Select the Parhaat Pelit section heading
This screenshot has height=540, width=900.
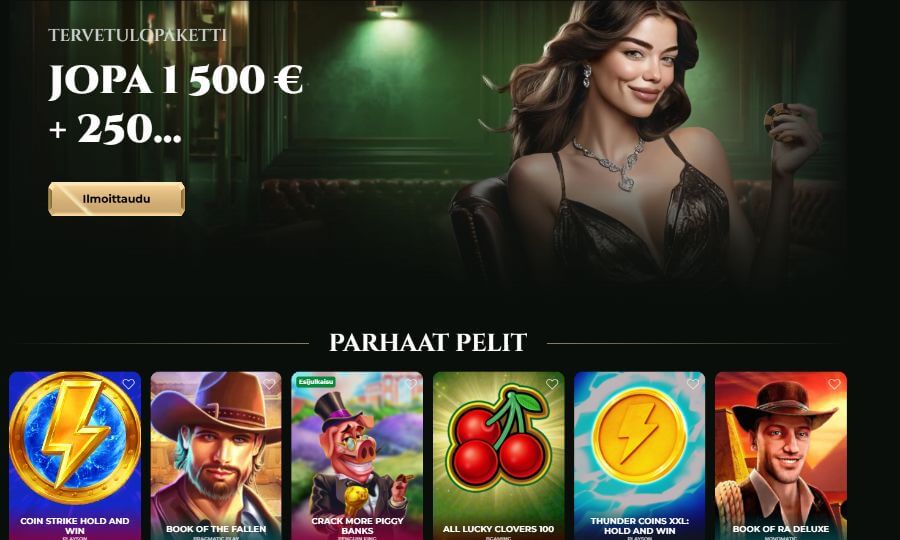point(428,342)
